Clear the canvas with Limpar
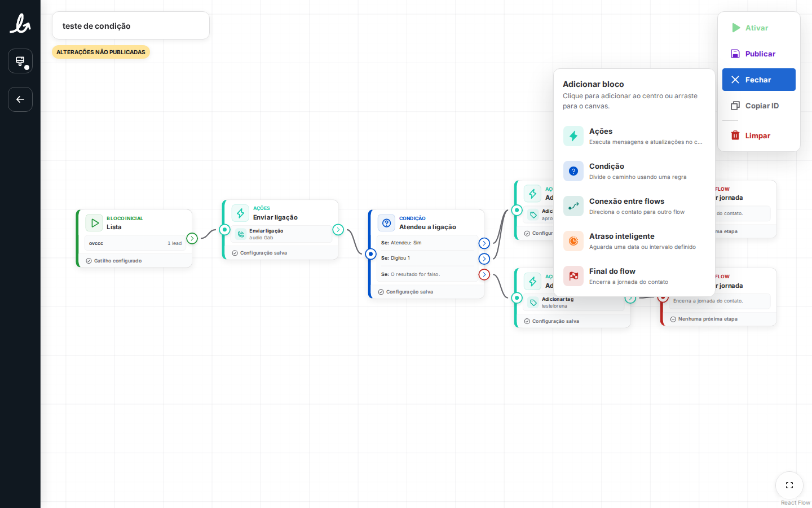This screenshot has width=812, height=508. click(759, 135)
